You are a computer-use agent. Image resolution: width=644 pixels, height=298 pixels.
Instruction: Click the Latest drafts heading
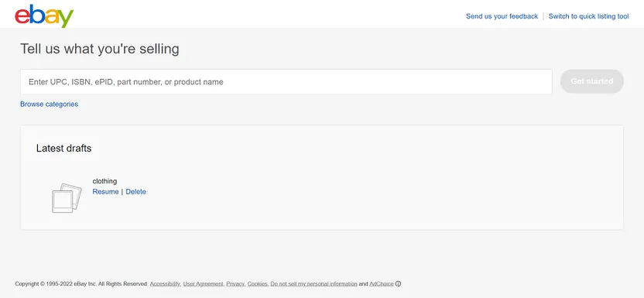(x=63, y=148)
